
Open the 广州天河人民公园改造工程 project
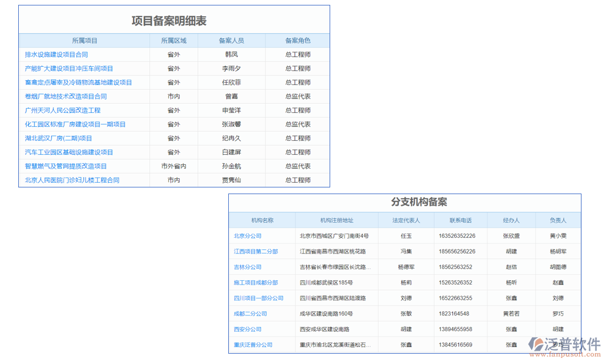point(62,110)
